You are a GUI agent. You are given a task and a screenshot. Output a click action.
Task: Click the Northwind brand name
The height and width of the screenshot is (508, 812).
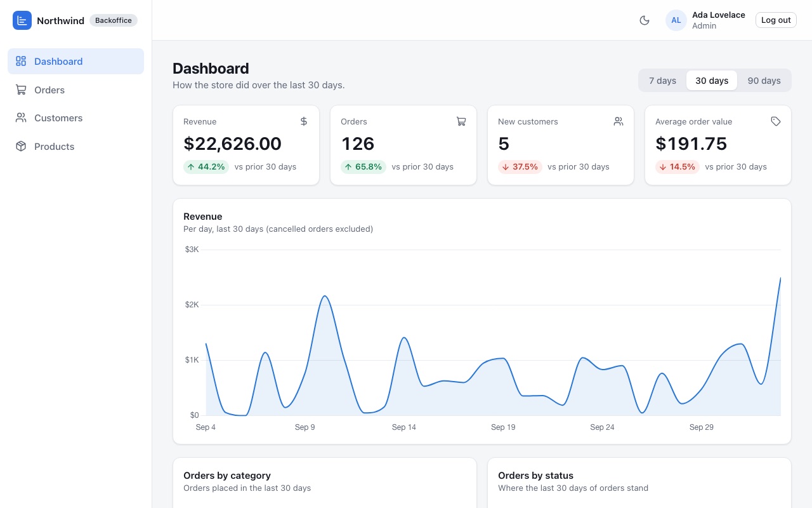(60, 20)
